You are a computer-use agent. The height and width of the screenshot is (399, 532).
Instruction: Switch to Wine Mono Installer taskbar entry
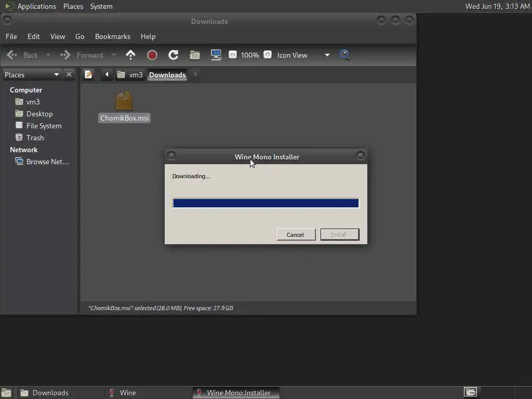click(235, 393)
